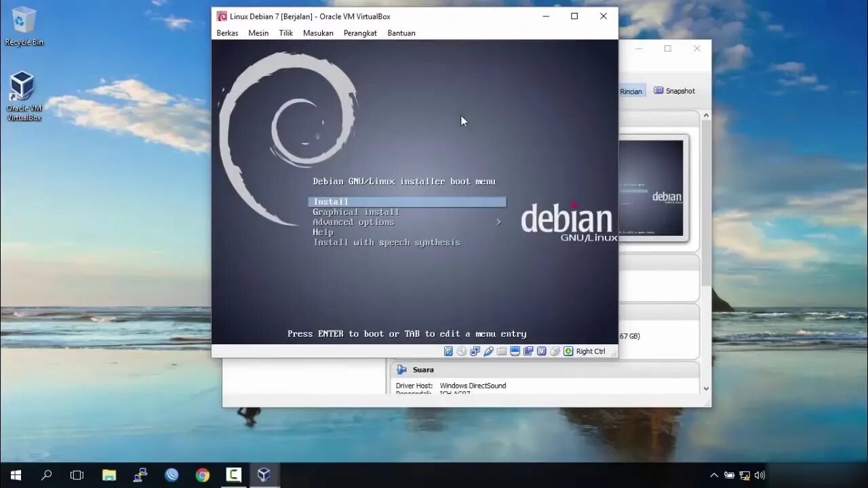Click the hard disk activity indicator icon
The height and width of the screenshot is (488, 868).
coord(448,351)
